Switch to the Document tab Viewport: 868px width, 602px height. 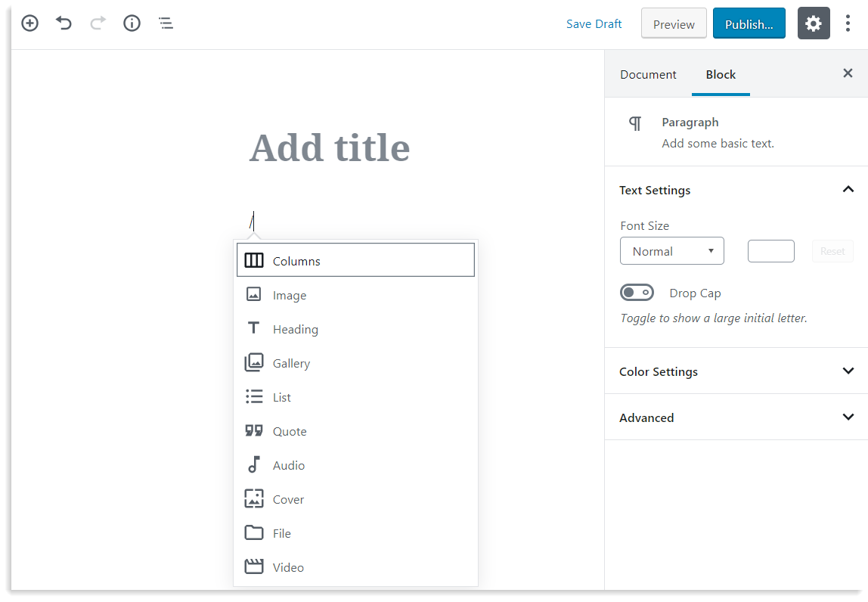[648, 74]
